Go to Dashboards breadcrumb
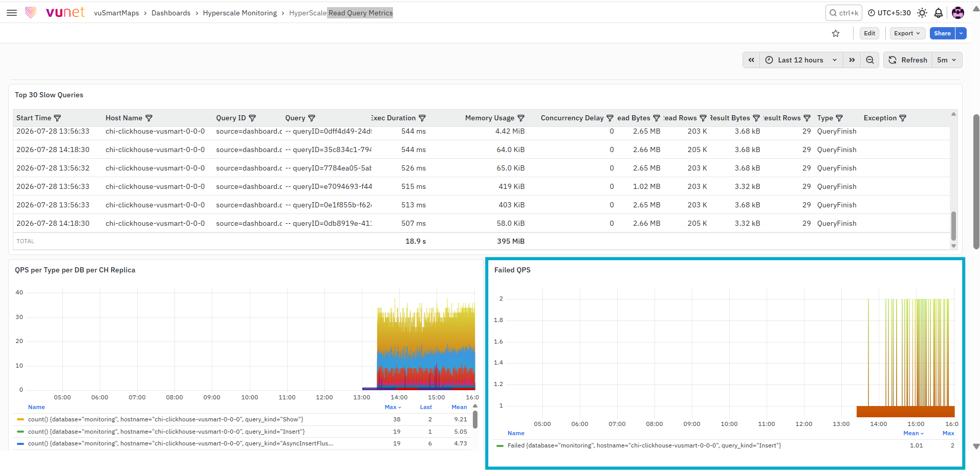The height and width of the screenshot is (470, 980). (x=171, y=13)
